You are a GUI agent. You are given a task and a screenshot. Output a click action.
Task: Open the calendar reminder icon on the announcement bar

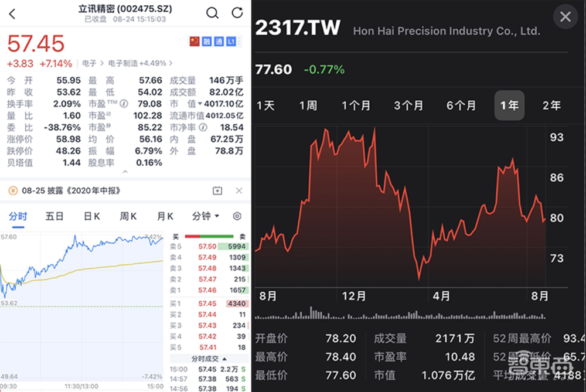coord(218,190)
